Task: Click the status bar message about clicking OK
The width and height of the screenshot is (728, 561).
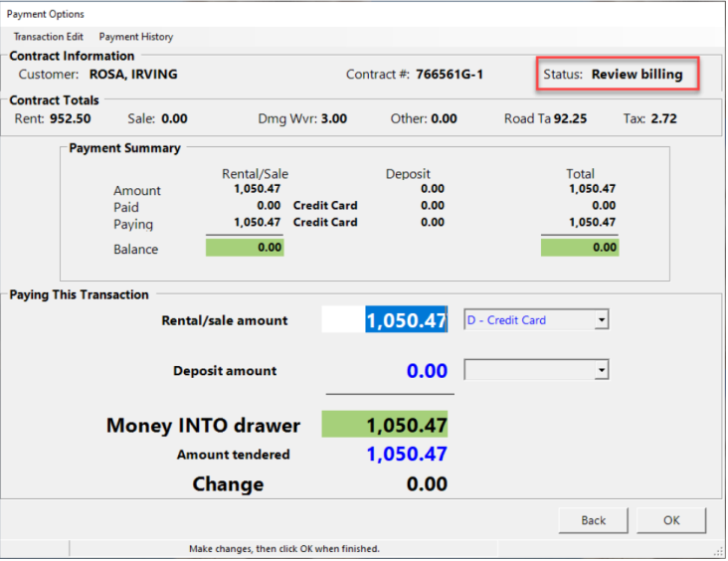Action: click(284, 549)
